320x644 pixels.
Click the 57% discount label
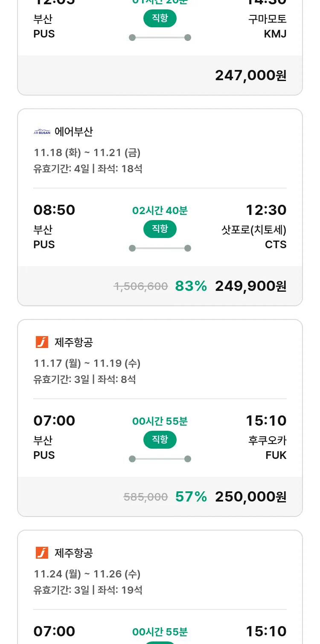191,497
